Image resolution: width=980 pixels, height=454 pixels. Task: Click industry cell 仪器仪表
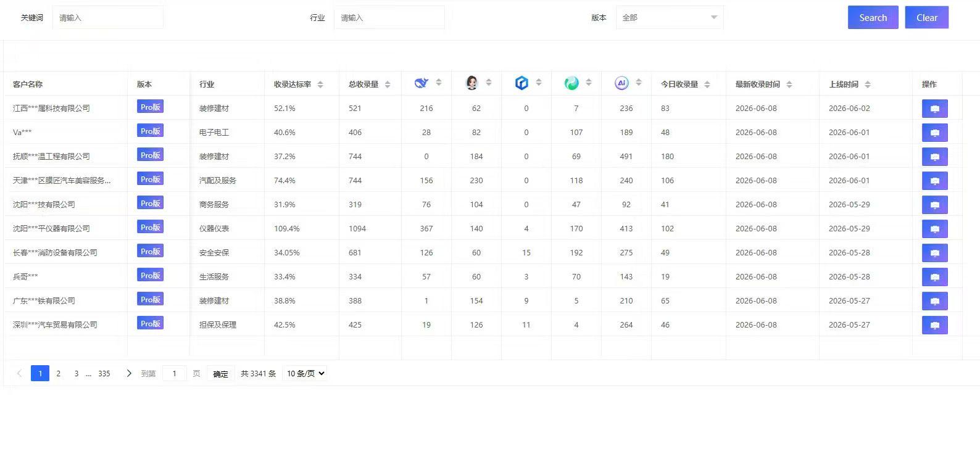(x=214, y=229)
